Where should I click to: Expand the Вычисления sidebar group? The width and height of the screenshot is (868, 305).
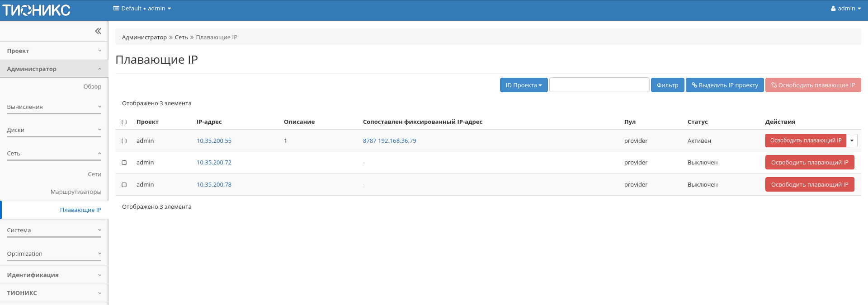point(54,107)
